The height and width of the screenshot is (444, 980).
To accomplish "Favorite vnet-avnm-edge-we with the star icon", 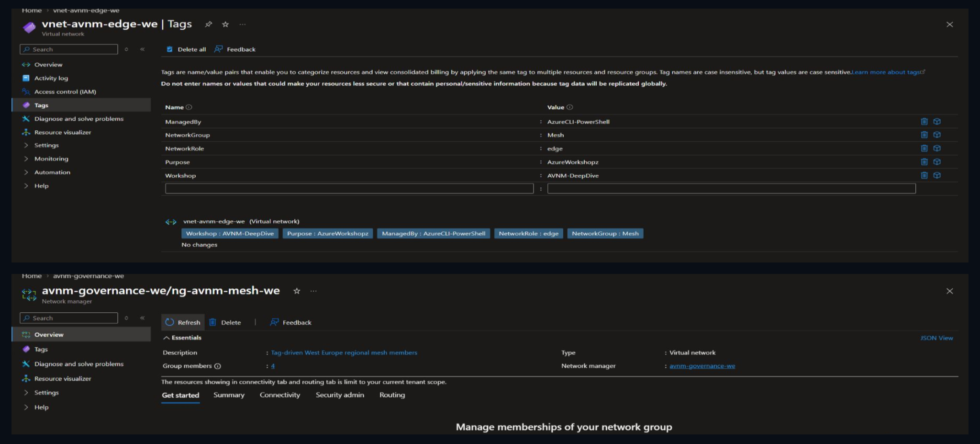I will coord(225,24).
